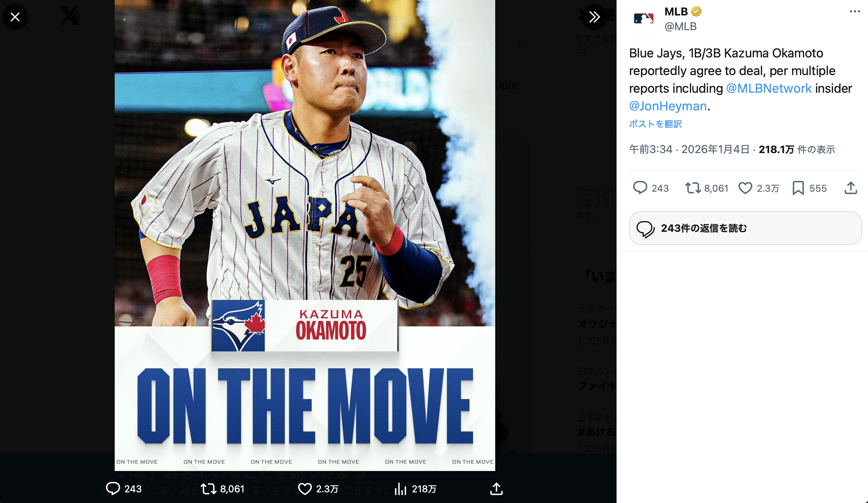The height and width of the screenshot is (503, 868).
Task: Open the three-dot more options menu
Action: (x=855, y=12)
